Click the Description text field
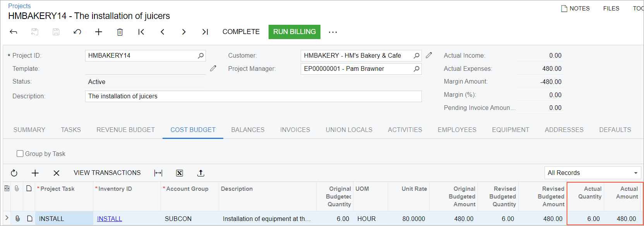 253,96
